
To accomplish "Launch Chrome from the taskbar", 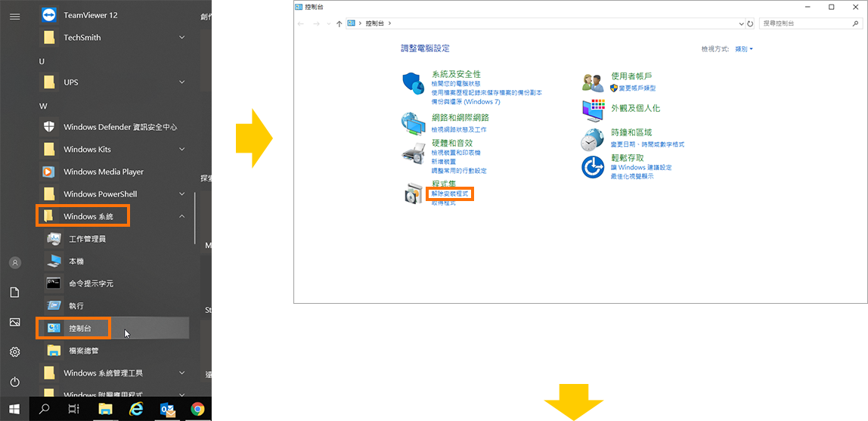I will tap(197, 410).
